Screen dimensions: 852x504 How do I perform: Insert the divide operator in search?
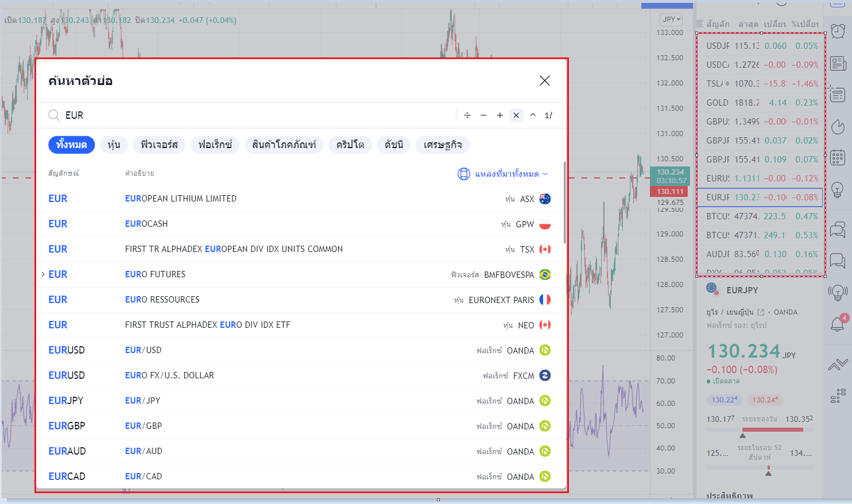click(x=467, y=115)
